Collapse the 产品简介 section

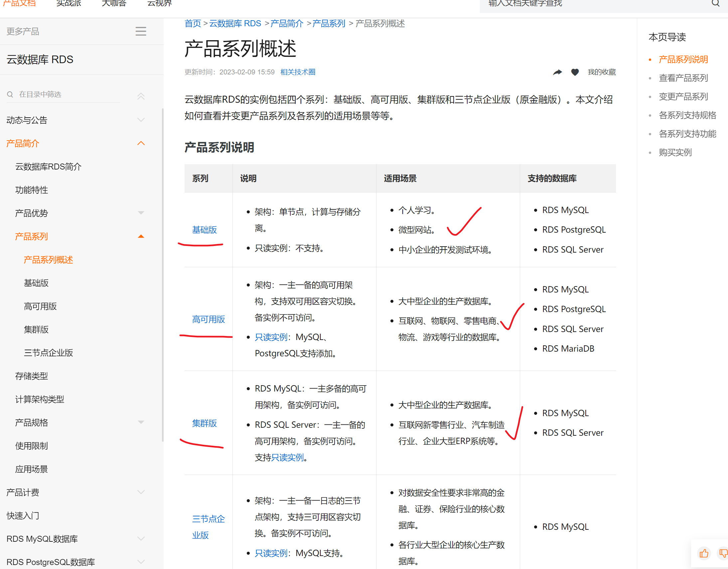(x=141, y=143)
